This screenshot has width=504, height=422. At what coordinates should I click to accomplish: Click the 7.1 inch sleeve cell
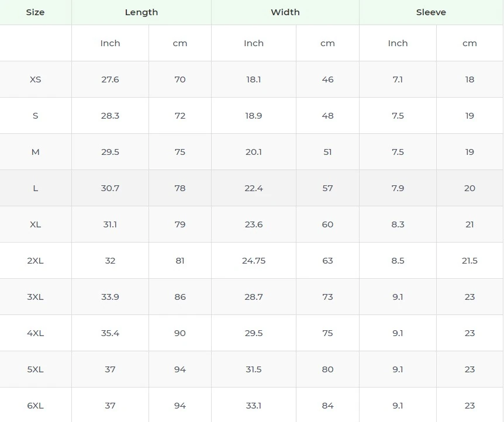point(398,79)
